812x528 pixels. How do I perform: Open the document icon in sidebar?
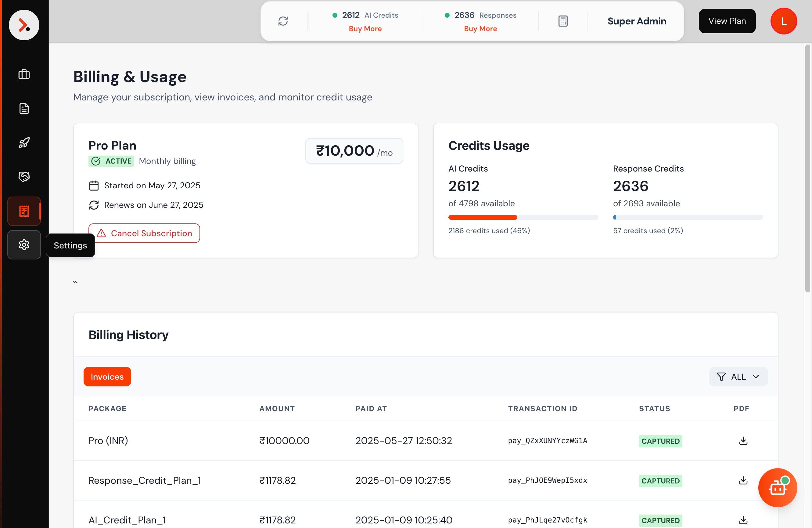(x=24, y=109)
